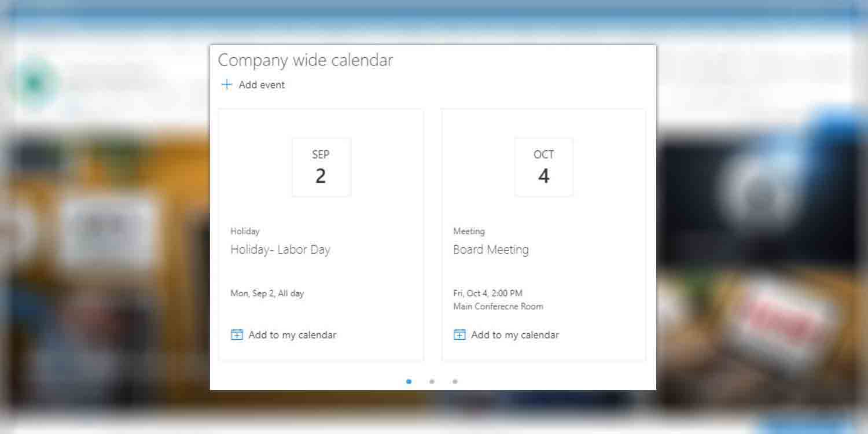
Task: Click the Fri, Oct 4, 2:00 PM time text
Action: click(488, 293)
